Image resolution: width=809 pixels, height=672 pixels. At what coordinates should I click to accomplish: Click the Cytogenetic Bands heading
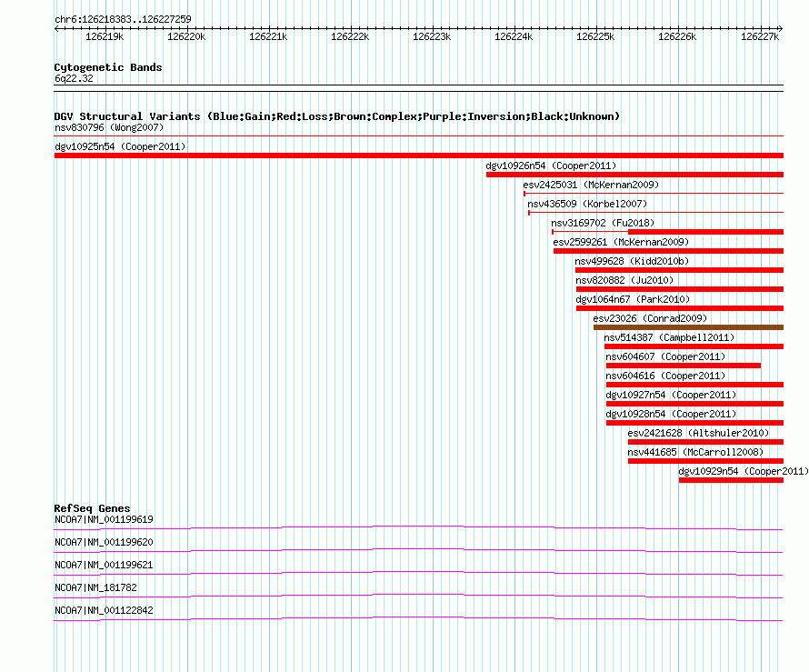point(108,67)
